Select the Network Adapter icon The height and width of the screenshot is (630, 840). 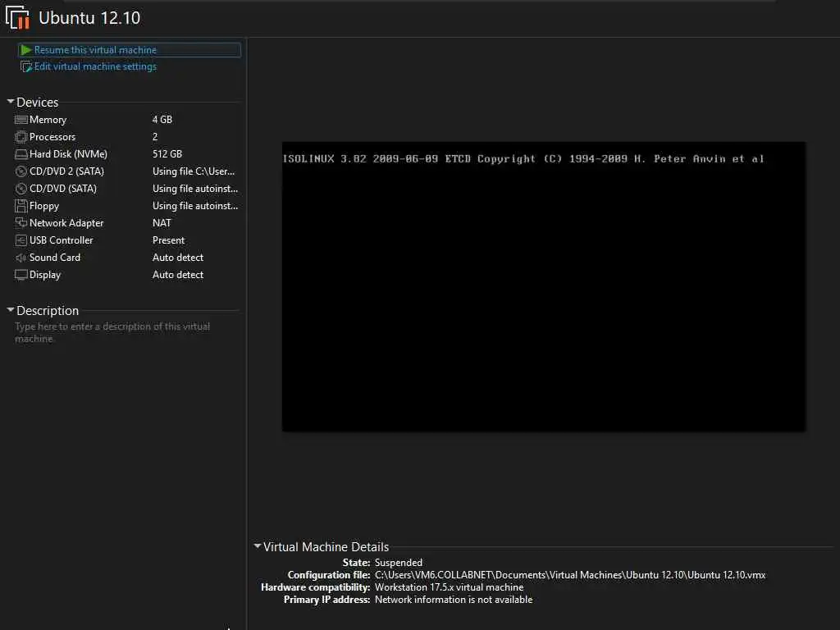pyautogui.click(x=21, y=223)
